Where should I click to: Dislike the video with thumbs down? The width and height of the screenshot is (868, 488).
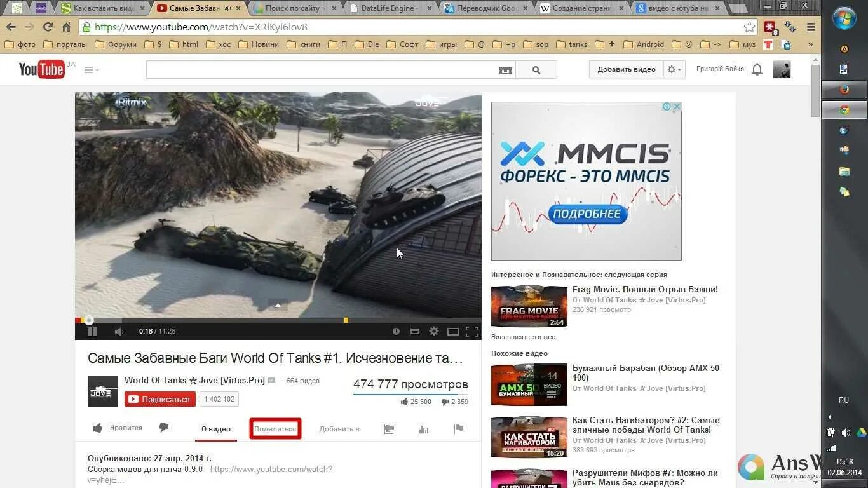tap(163, 428)
